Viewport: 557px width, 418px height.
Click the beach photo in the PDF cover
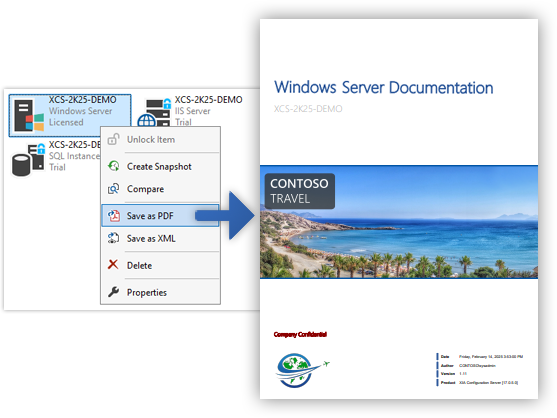(x=399, y=222)
